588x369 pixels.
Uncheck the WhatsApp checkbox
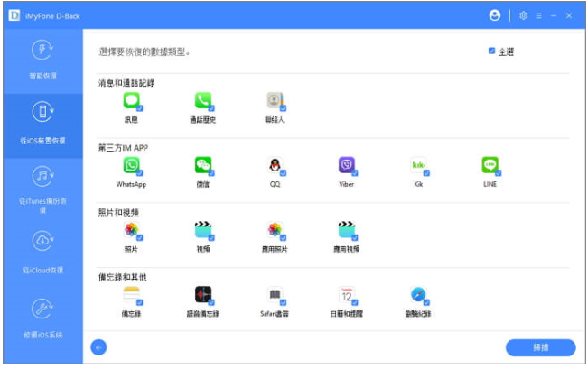coord(139,173)
